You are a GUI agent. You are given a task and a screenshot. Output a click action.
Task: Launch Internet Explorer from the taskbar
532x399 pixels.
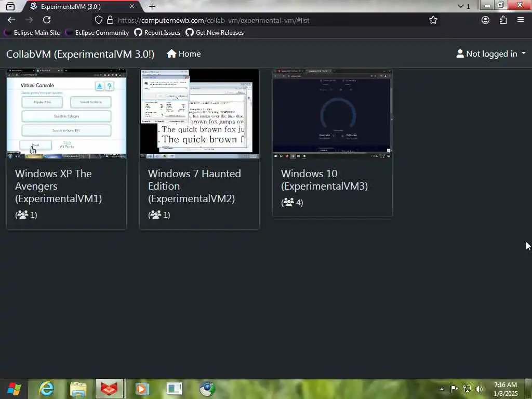(46, 389)
